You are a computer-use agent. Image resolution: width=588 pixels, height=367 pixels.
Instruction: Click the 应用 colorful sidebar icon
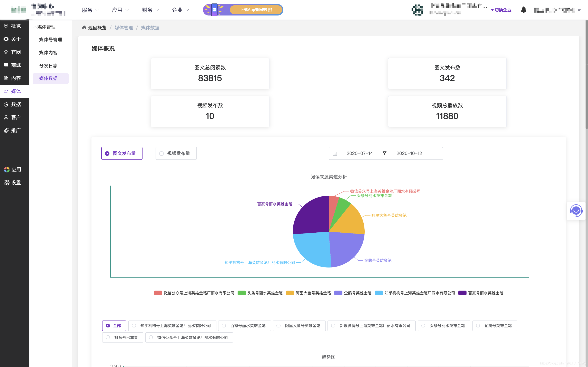tap(7, 169)
